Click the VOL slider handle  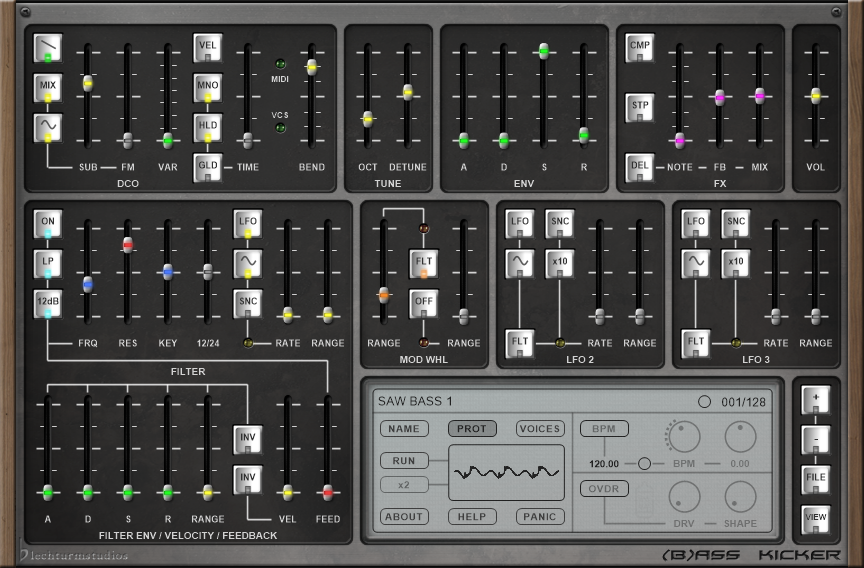816,95
